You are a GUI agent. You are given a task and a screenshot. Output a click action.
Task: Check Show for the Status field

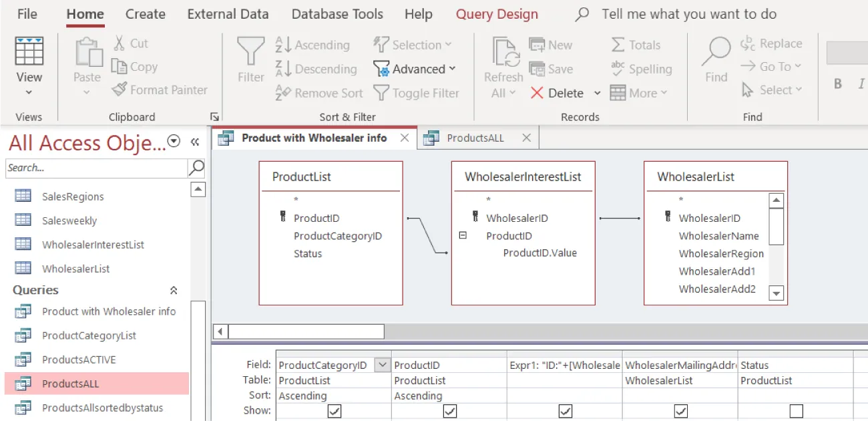(x=797, y=410)
